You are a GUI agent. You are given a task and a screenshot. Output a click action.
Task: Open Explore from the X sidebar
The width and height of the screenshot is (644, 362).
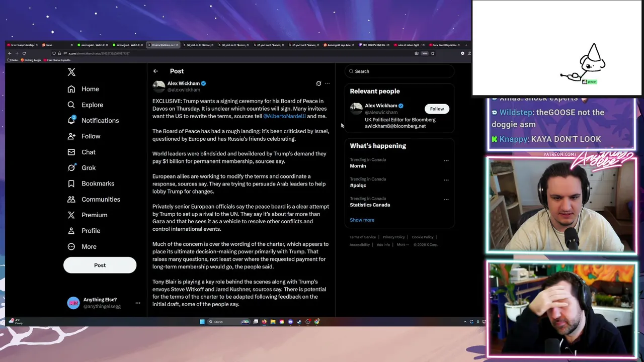pyautogui.click(x=86, y=105)
